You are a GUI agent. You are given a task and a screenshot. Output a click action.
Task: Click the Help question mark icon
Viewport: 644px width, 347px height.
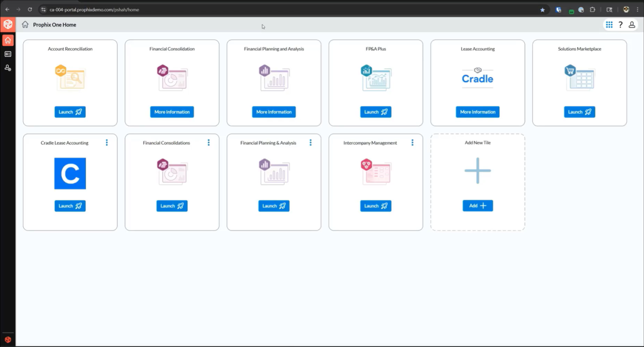tap(621, 25)
